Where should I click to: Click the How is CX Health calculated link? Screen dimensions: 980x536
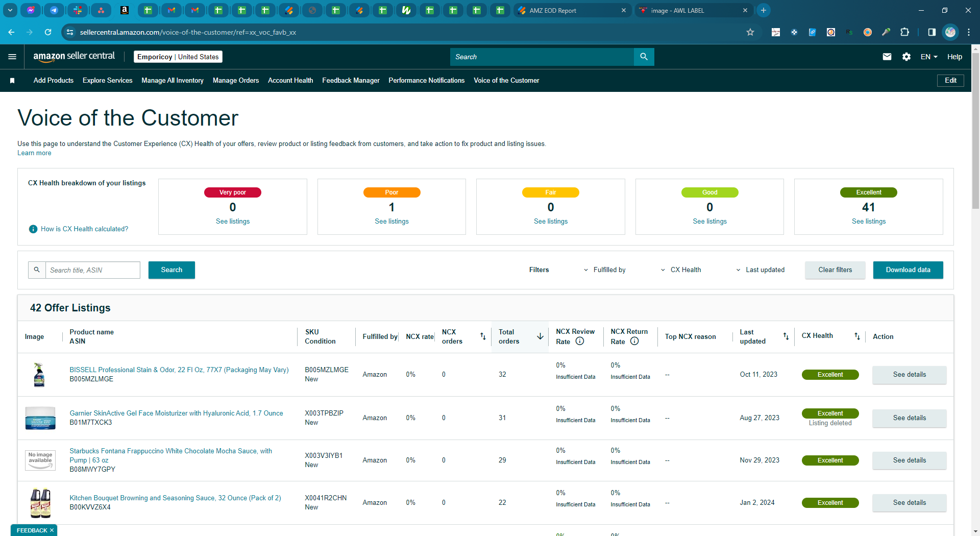[x=85, y=229]
